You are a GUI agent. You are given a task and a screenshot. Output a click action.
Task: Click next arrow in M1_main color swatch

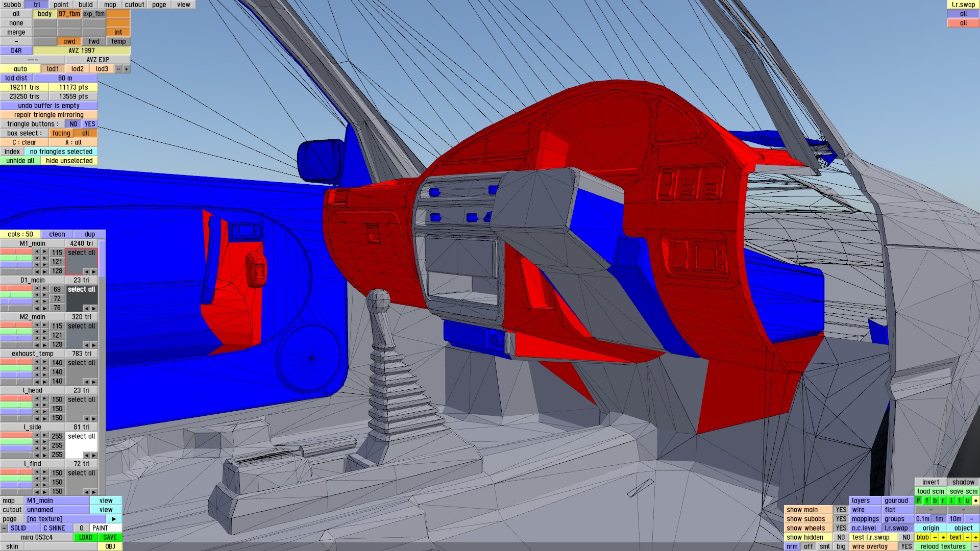(94, 271)
